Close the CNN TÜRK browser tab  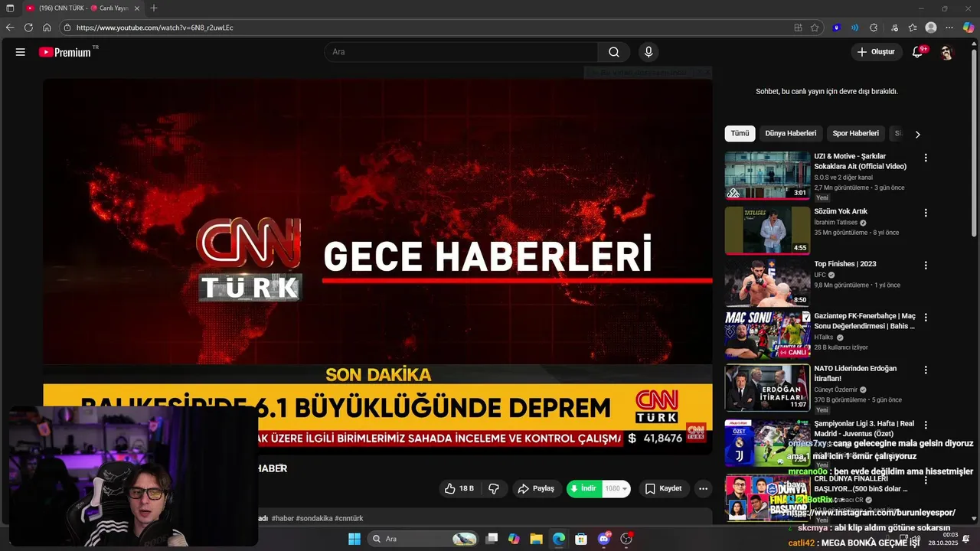click(137, 8)
